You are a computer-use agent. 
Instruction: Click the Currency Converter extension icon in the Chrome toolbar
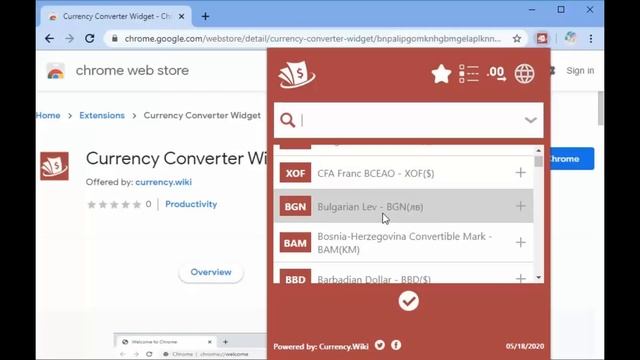click(542, 38)
